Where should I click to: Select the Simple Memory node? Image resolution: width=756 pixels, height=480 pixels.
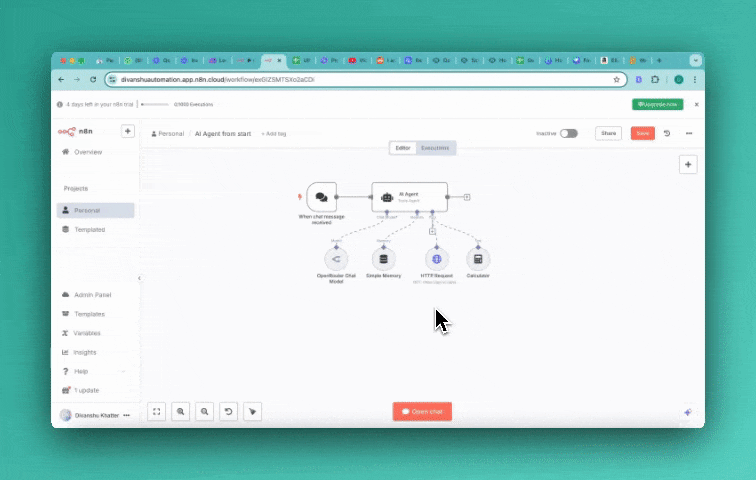[383, 259]
